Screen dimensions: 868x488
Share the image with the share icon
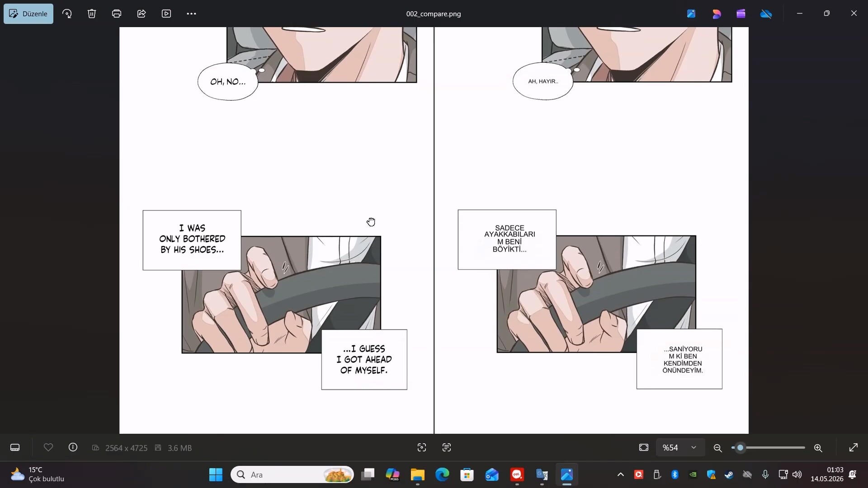pyautogui.click(x=142, y=14)
